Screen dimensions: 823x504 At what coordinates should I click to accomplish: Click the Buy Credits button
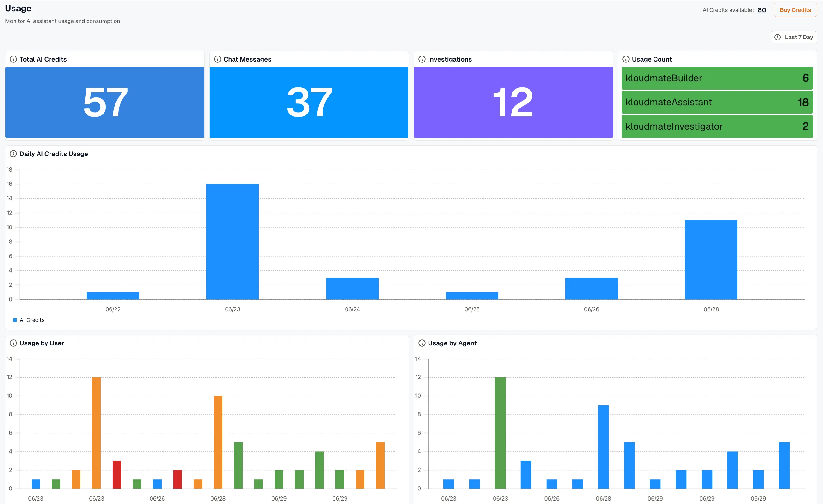(x=795, y=10)
